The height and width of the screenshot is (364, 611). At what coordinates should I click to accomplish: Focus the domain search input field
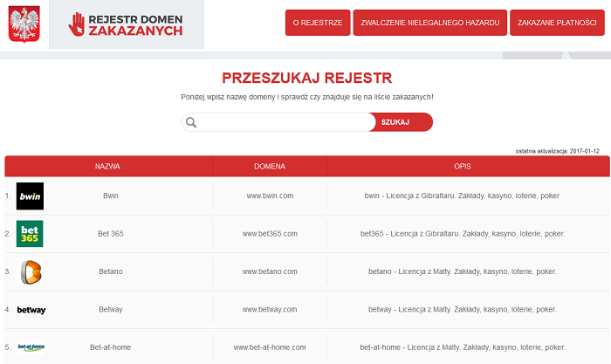pos(278,122)
